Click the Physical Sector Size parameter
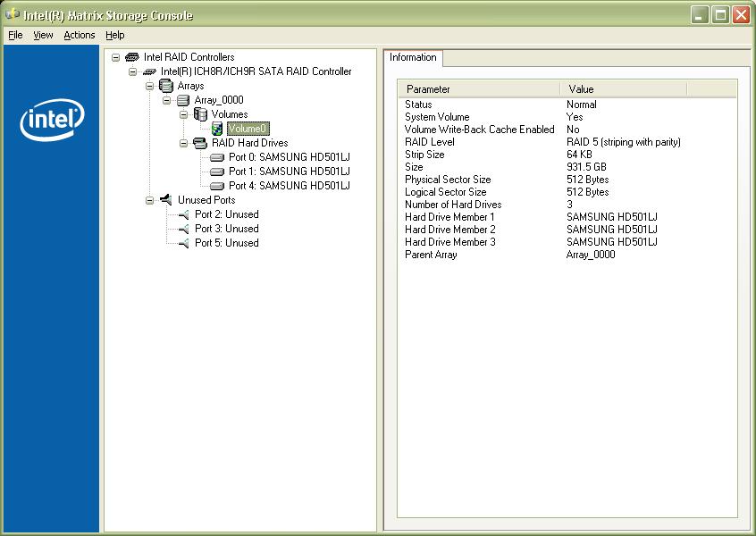Screen dimensions: 756x536 tap(448, 180)
